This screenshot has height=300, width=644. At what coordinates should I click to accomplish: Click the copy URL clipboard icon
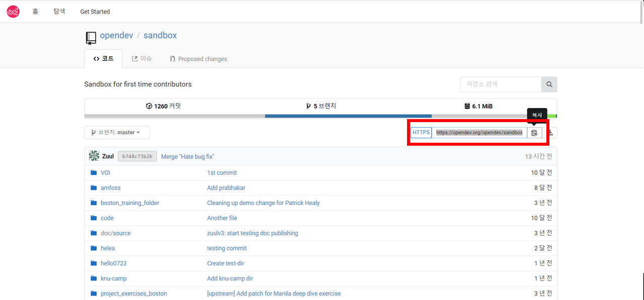click(x=534, y=133)
